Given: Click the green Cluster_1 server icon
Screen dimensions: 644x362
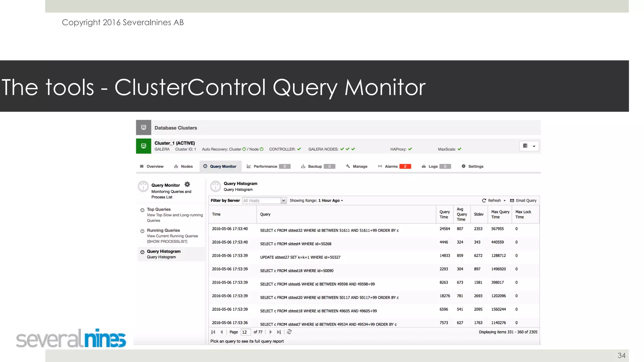Looking at the screenshot, I should pos(143,146).
